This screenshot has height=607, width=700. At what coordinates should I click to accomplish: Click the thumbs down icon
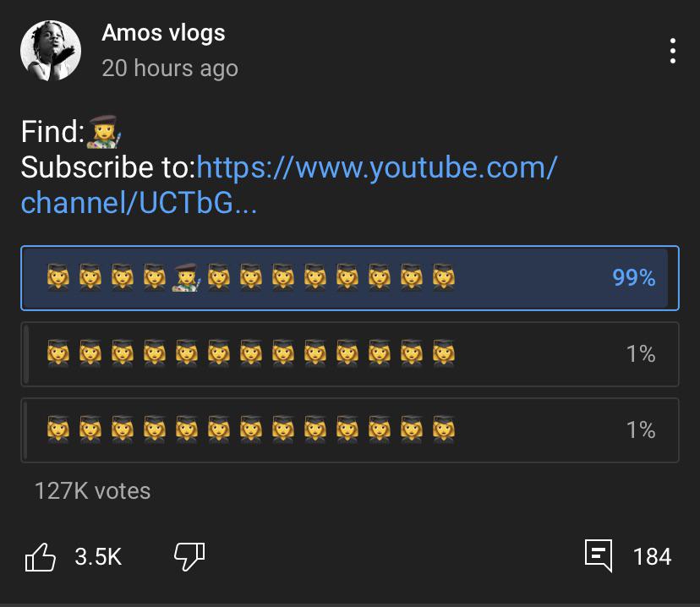[x=189, y=556]
